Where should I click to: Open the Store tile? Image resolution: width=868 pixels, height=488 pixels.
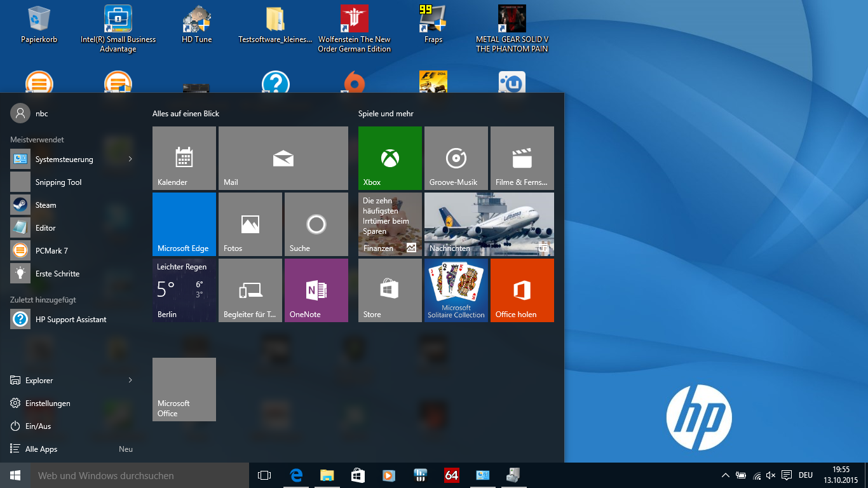click(x=390, y=290)
